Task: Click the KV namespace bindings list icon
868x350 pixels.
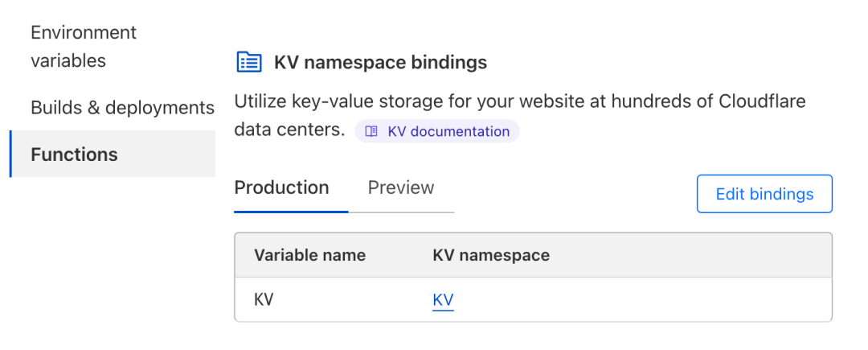Action: [249, 62]
